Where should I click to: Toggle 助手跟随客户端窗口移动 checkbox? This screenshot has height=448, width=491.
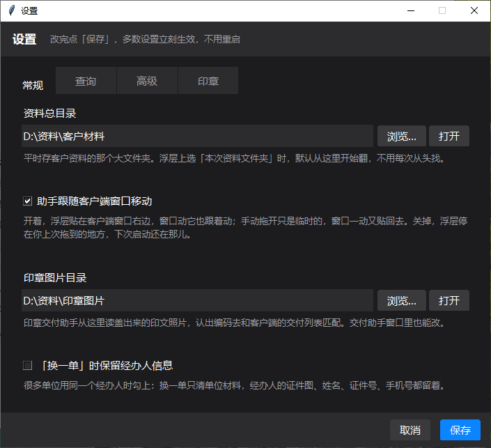click(28, 201)
